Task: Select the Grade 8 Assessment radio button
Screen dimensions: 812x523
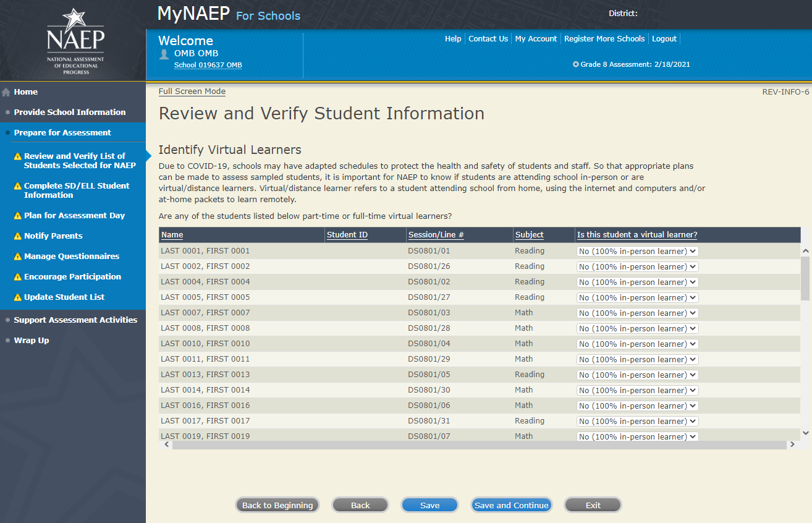Action: coord(576,64)
